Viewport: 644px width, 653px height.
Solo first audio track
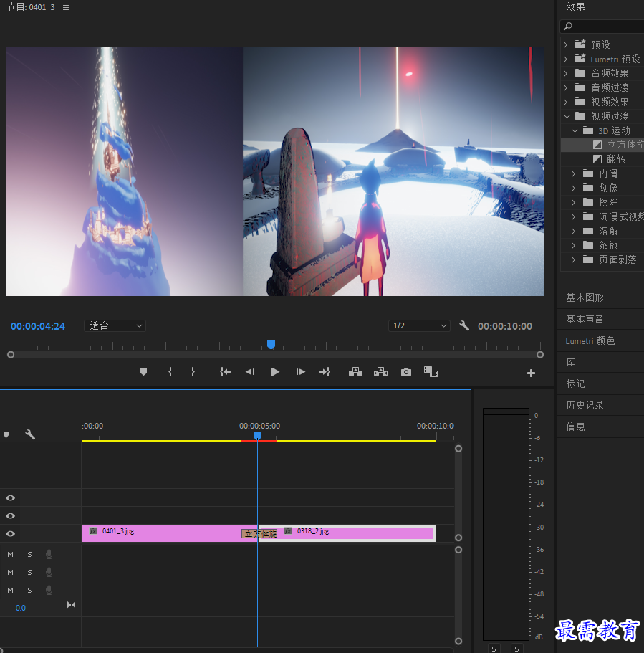point(29,554)
